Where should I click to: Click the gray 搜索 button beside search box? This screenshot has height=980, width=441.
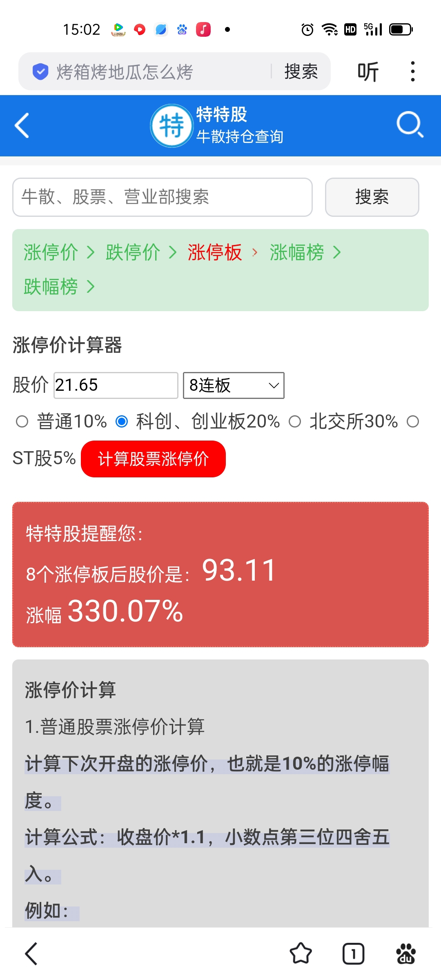[x=372, y=197]
